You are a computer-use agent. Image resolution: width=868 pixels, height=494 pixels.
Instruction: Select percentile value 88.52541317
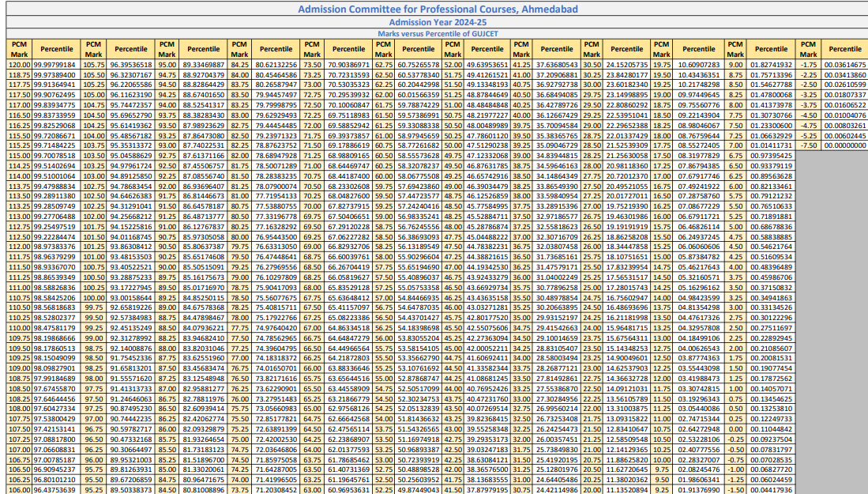click(203, 105)
